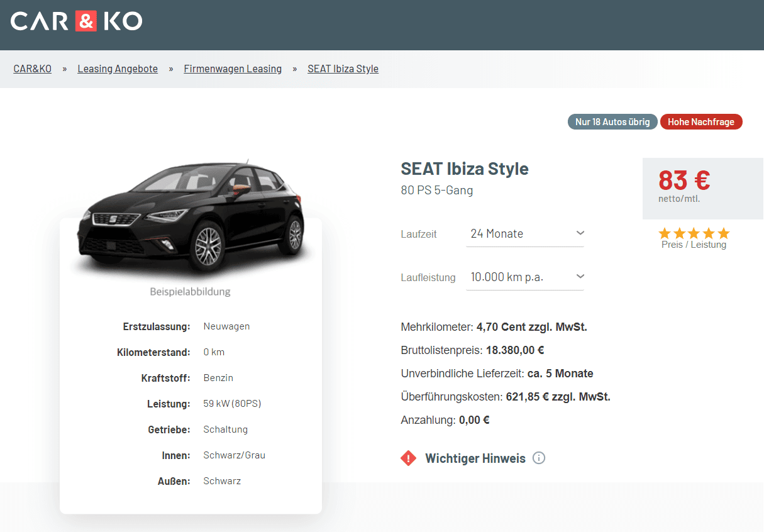Expand the Wichtiger Hinweis section
The width and height of the screenshot is (764, 532).
pos(475,458)
